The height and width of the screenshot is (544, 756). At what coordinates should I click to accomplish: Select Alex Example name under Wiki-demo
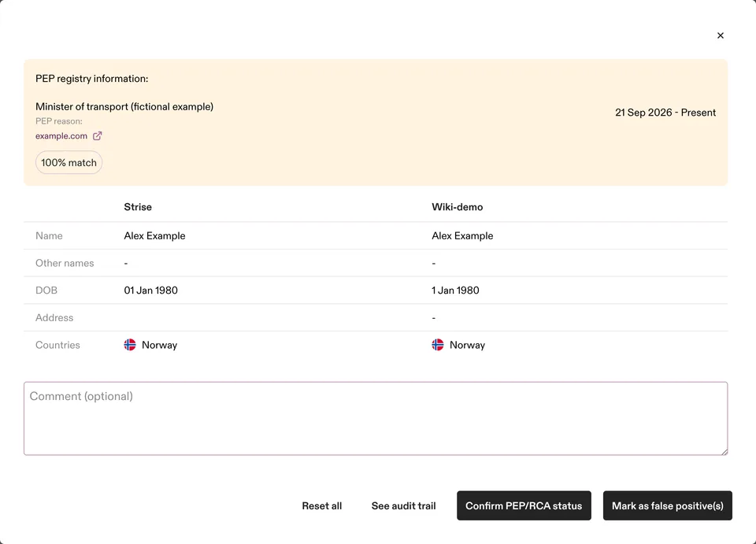coord(462,236)
